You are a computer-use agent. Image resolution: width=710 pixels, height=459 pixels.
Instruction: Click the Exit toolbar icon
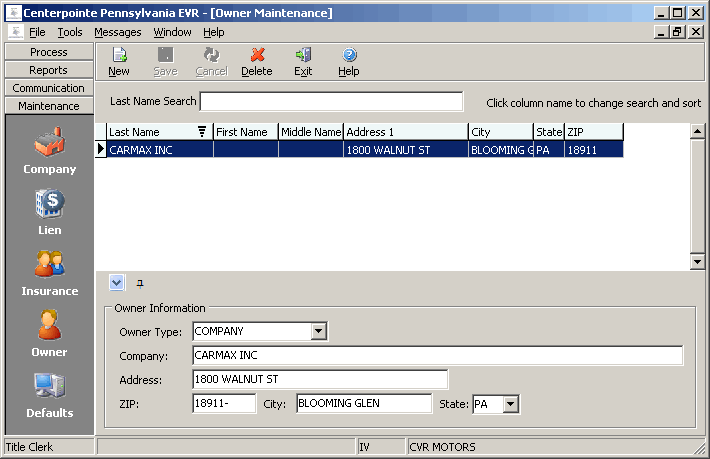[x=303, y=62]
